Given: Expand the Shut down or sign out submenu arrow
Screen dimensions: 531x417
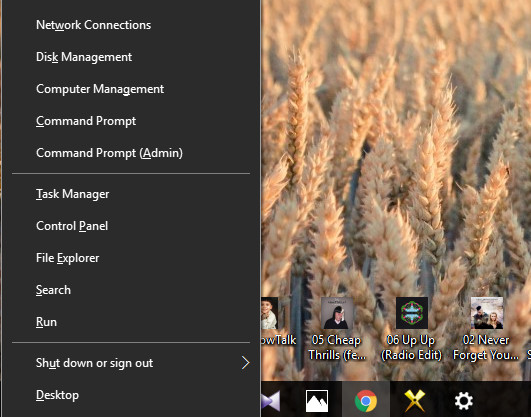Looking at the screenshot, I should (x=246, y=363).
